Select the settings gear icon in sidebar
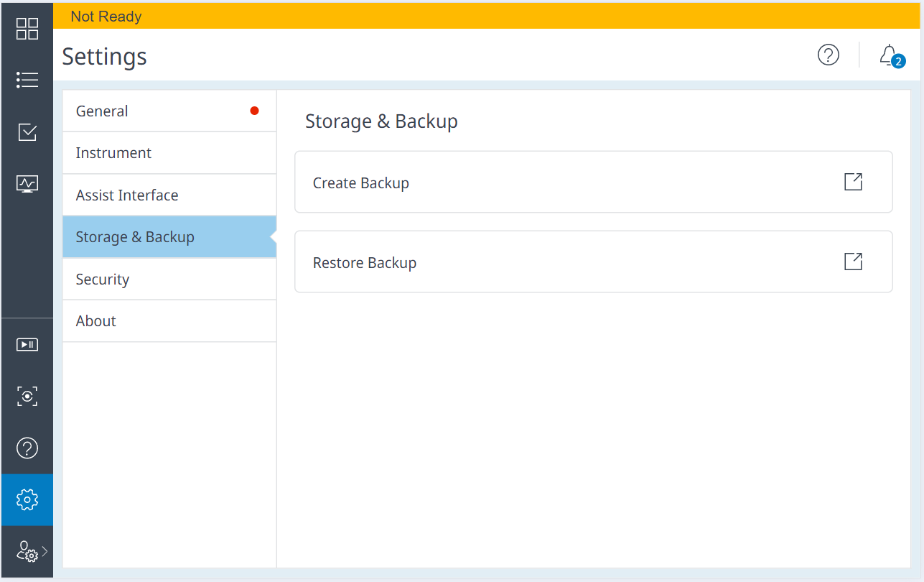 (x=27, y=499)
